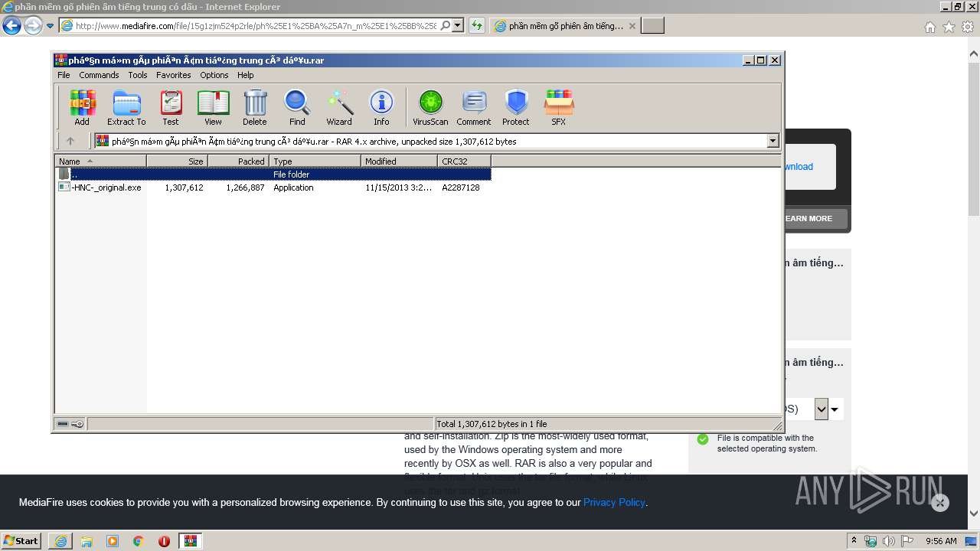Click Internet Explorer forward arrow
Screen dimensions: 980x551
33,26
